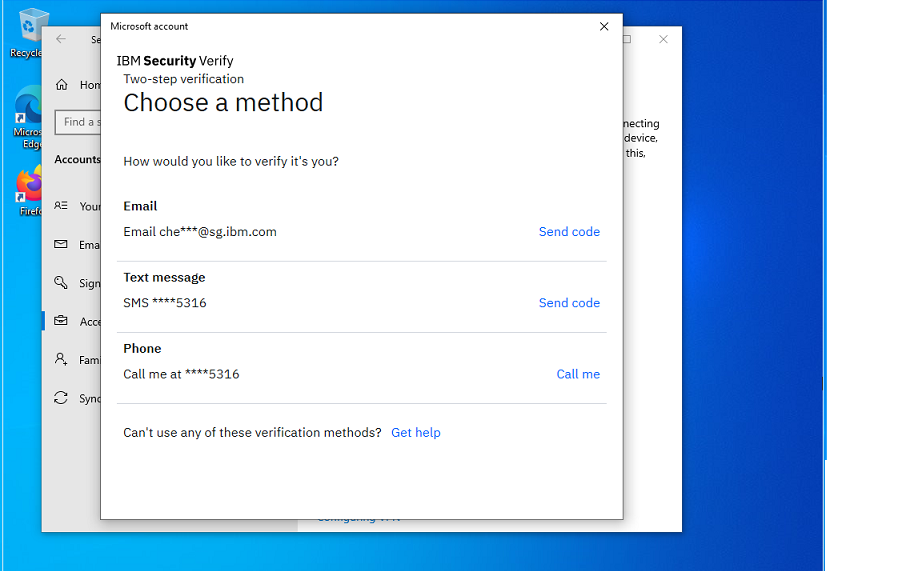The width and height of the screenshot is (922, 571).
Task: Select Sync settings icon
Action: (x=61, y=398)
